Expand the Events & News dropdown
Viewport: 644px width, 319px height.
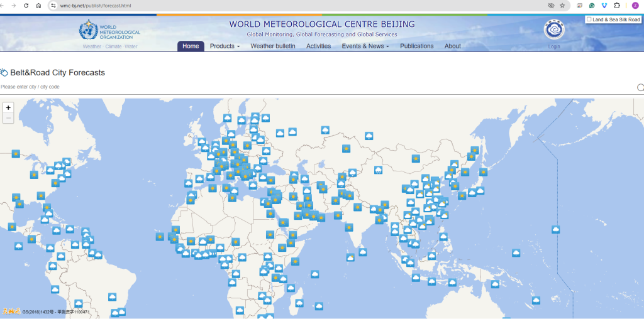coord(365,46)
